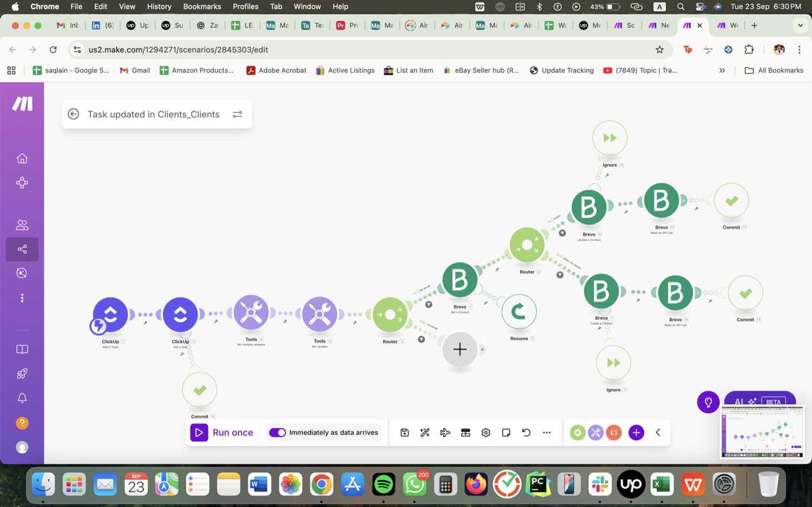Open the version history undo-arrow icon

tap(526, 432)
